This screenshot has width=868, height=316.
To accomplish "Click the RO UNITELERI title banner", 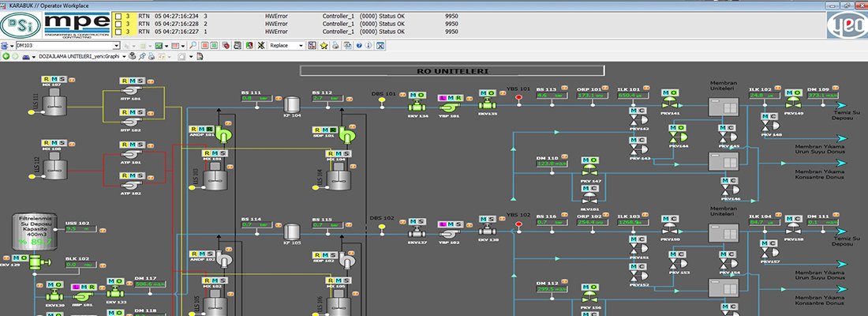I will pos(452,71).
